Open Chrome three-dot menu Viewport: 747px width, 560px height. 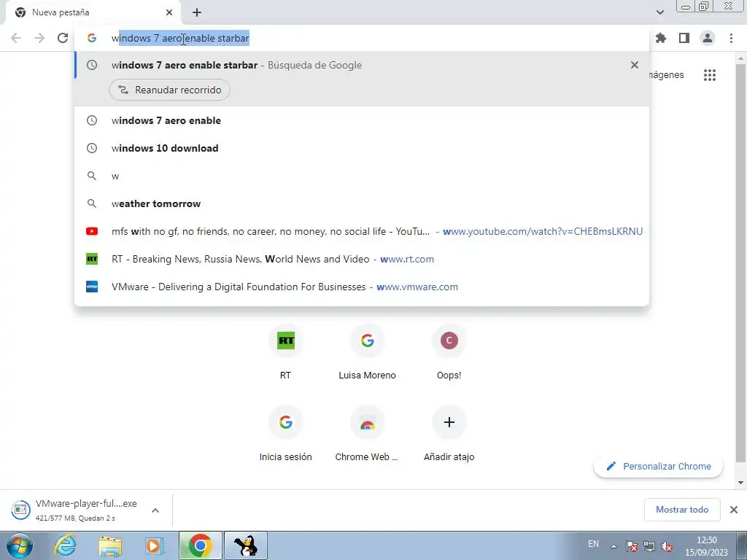tap(731, 38)
